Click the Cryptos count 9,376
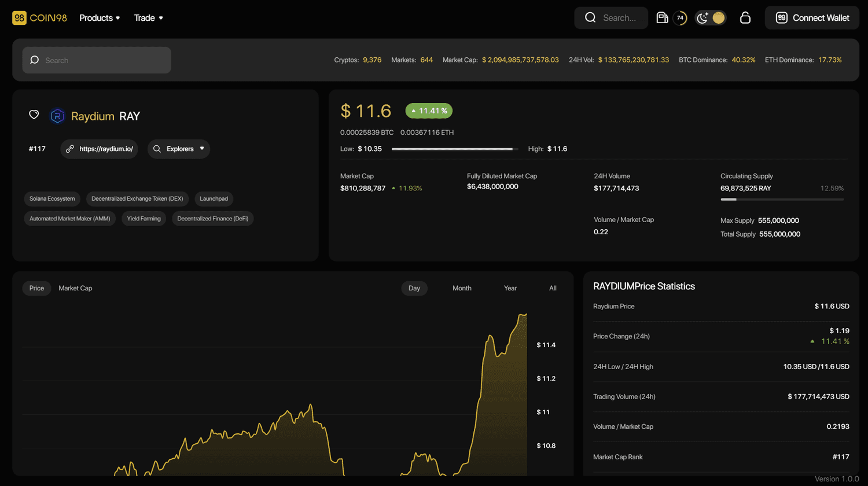This screenshot has height=486, width=868. coord(372,60)
